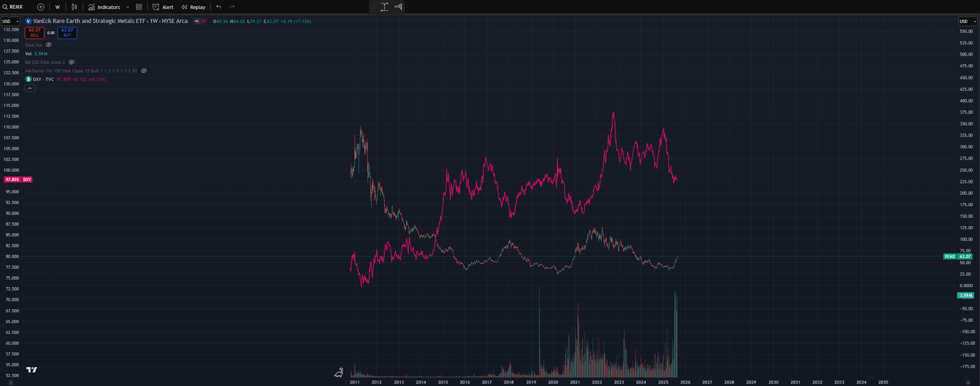
Task: Open the left USD currency dropdown
Action: (10, 21)
